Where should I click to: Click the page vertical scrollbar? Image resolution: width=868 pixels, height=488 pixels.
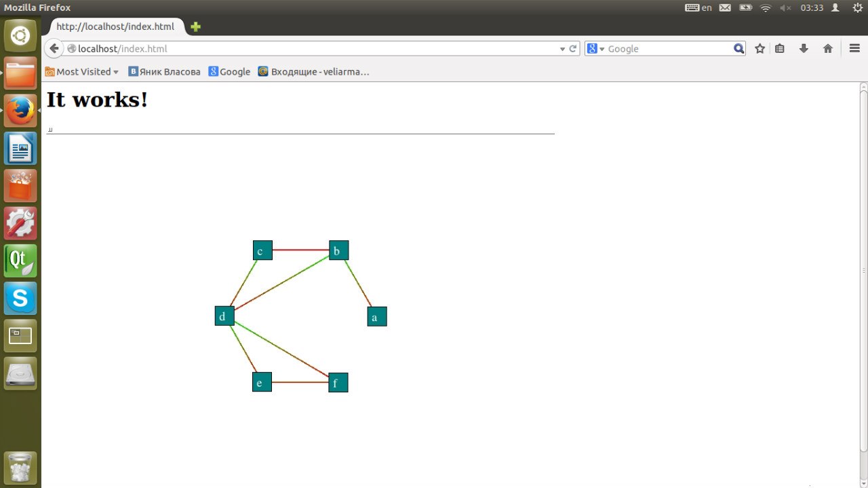coord(863,269)
